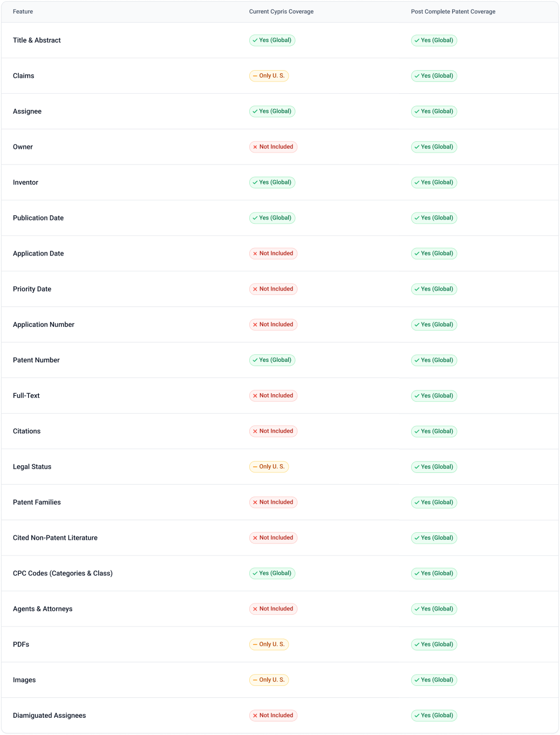The height and width of the screenshot is (735, 560).
Task: Click the 'Only U. S.' badge for Images
Action: (x=269, y=680)
